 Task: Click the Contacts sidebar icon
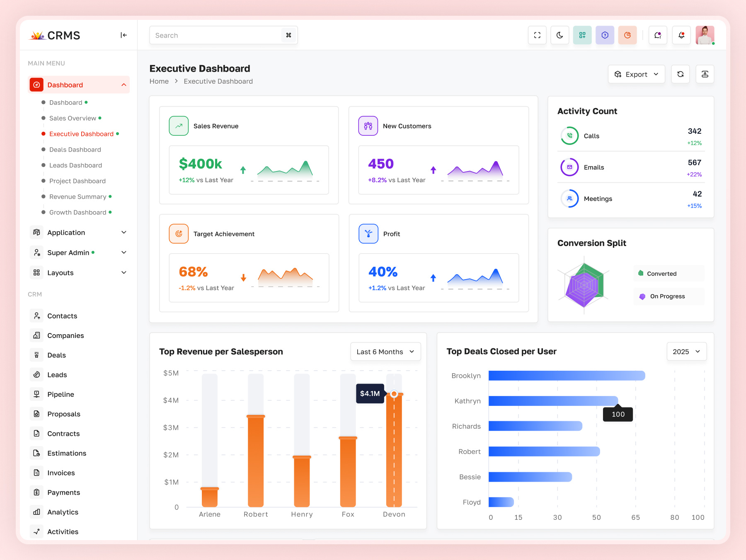(x=36, y=316)
